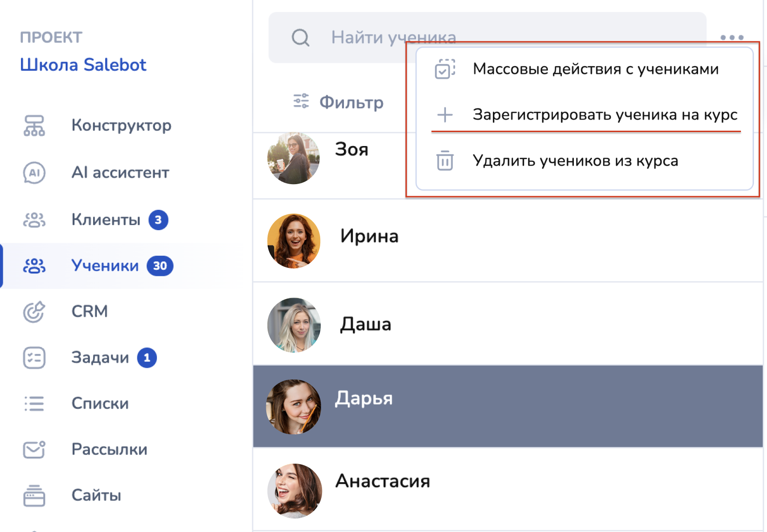Click the search magnifier icon
This screenshot has width=767, height=532.
[x=300, y=38]
